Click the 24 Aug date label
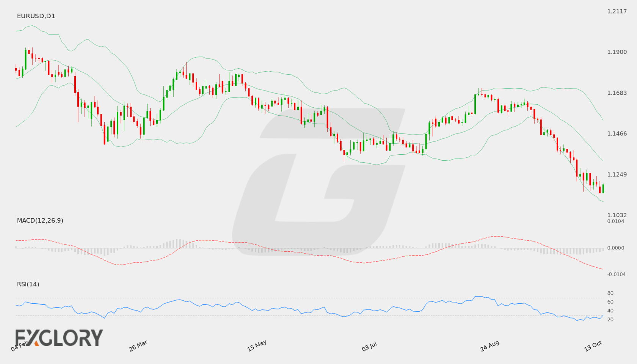637x364 pixels. [490, 346]
